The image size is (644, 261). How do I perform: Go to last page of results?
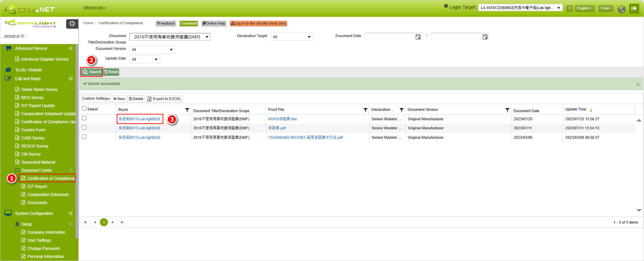(122, 222)
